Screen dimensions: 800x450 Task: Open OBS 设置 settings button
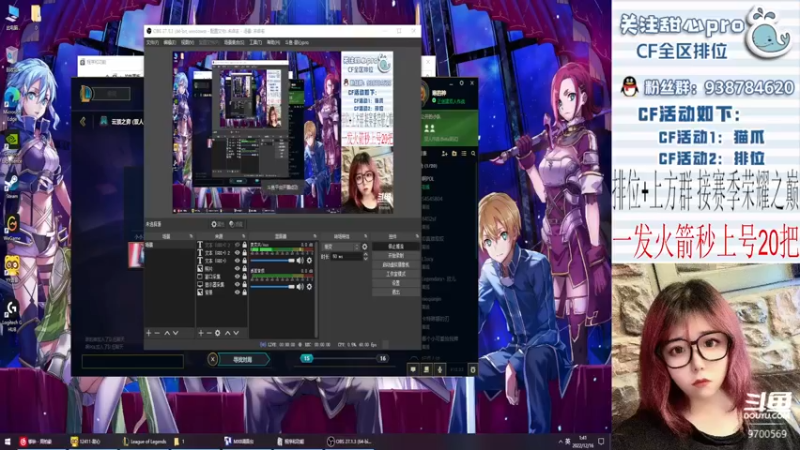pos(396,283)
